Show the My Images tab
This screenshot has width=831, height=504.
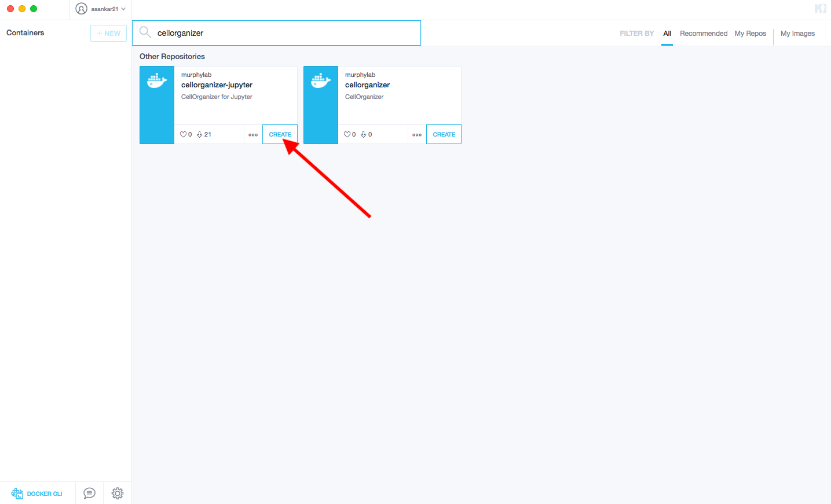tap(797, 34)
